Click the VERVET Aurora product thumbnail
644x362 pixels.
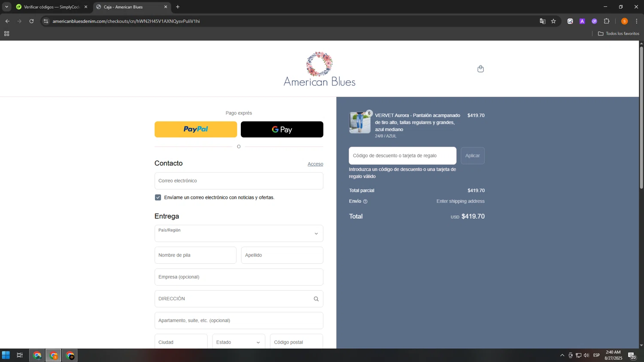point(359,123)
